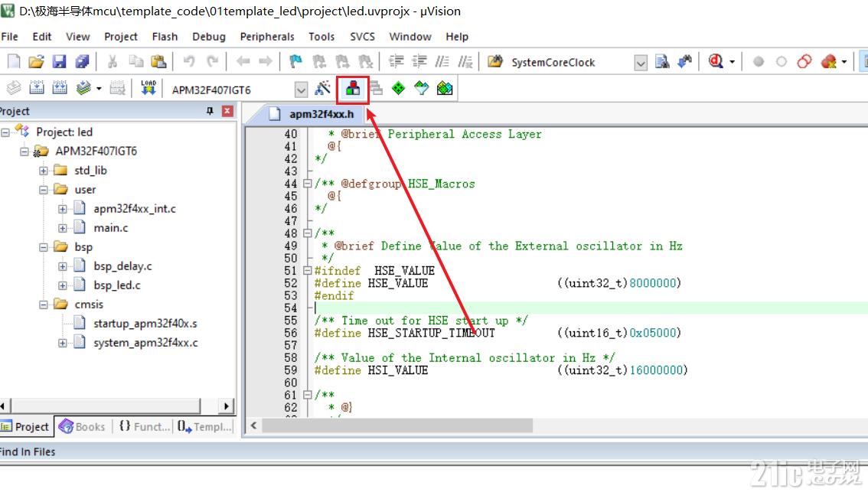
Task: Open the SVCS menu
Action: 362,37
